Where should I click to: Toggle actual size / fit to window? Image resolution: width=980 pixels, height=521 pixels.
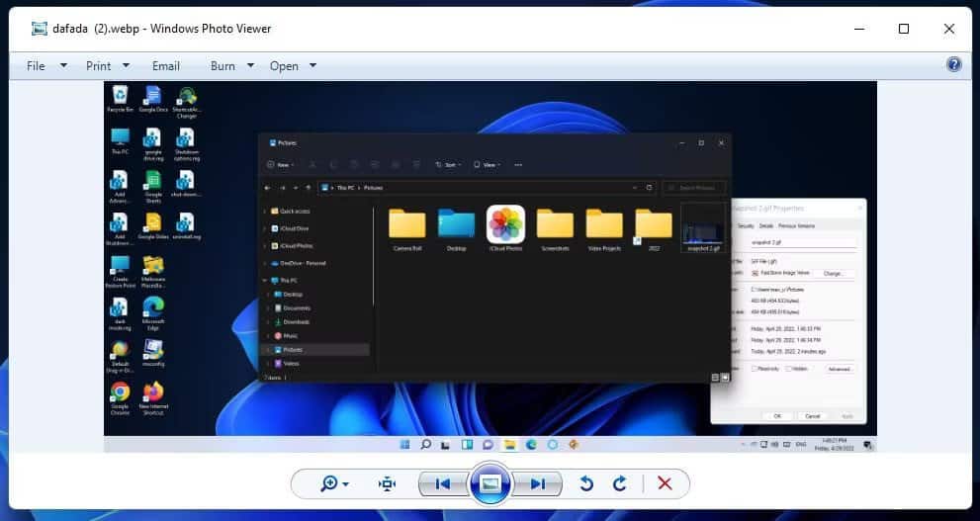(x=387, y=483)
